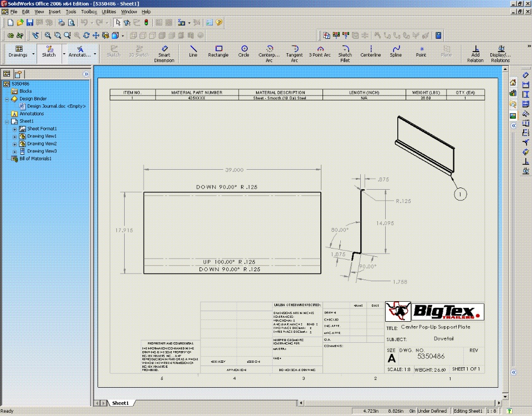532x416 pixels.
Task: Expand the feature tree panel chevron
Action: pyautogui.click(x=86, y=74)
